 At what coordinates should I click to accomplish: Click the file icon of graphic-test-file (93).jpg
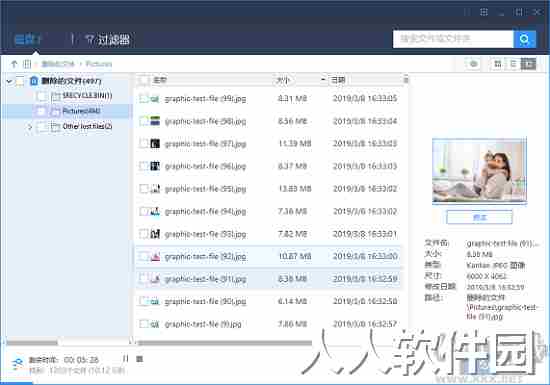pyautogui.click(x=155, y=234)
